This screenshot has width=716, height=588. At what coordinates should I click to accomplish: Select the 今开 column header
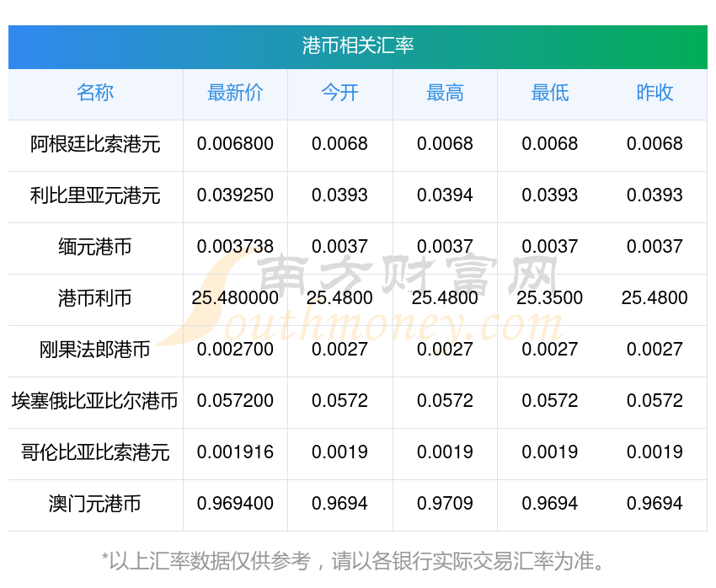click(x=339, y=93)
